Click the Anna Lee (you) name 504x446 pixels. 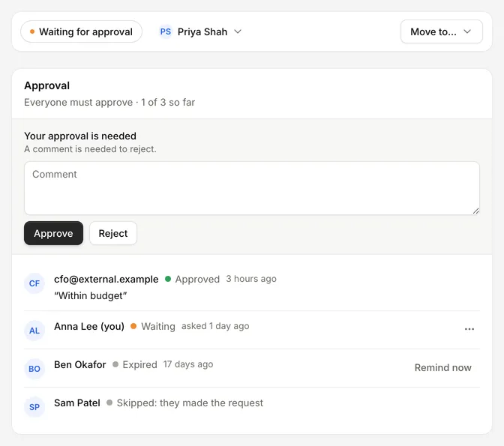89,327
